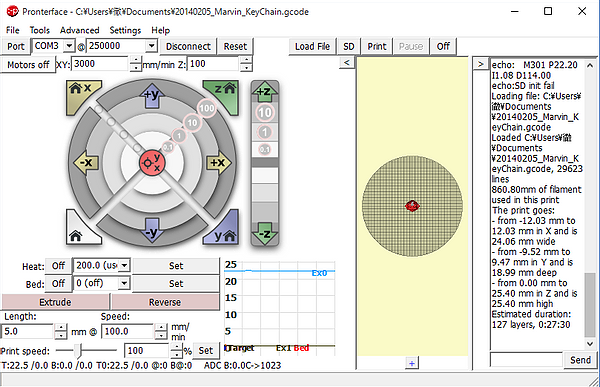Click Motors off button
The height and width of the screenshot is (387, 600).
tap(28, 65)
